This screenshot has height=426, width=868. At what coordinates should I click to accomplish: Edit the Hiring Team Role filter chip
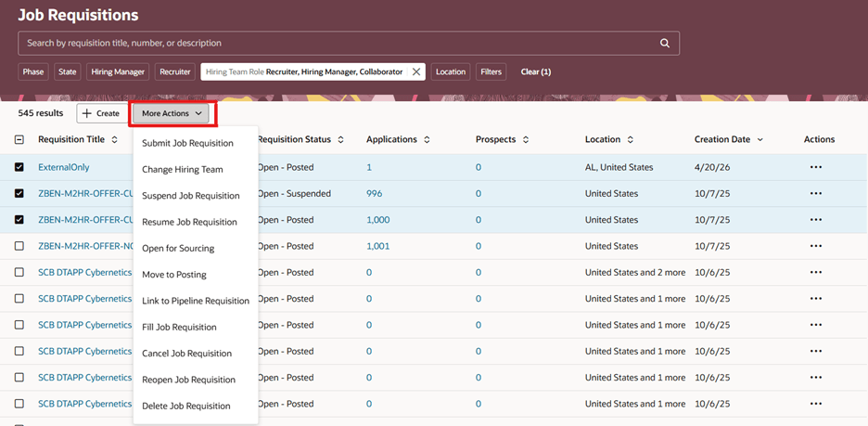pyautogui.click(x=304, y=72)
